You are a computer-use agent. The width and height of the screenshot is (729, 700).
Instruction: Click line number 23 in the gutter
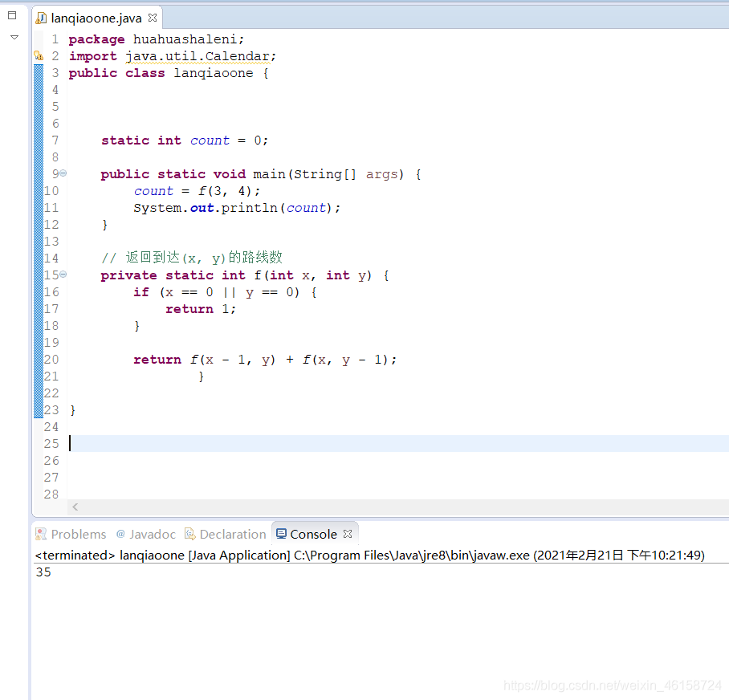click(x=51, y=410)
